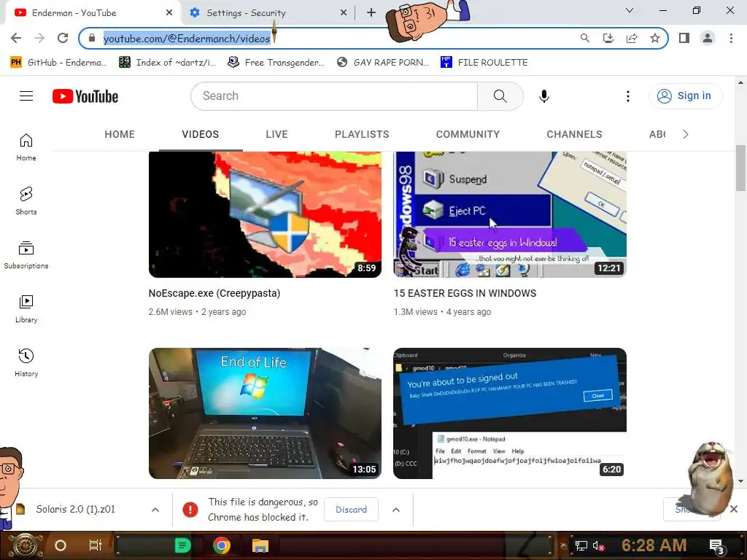Screen dimensions: 747x560
Task: Open signed out notepad video thumbnail
Action: pyautogui.click(x=510, y=413)
